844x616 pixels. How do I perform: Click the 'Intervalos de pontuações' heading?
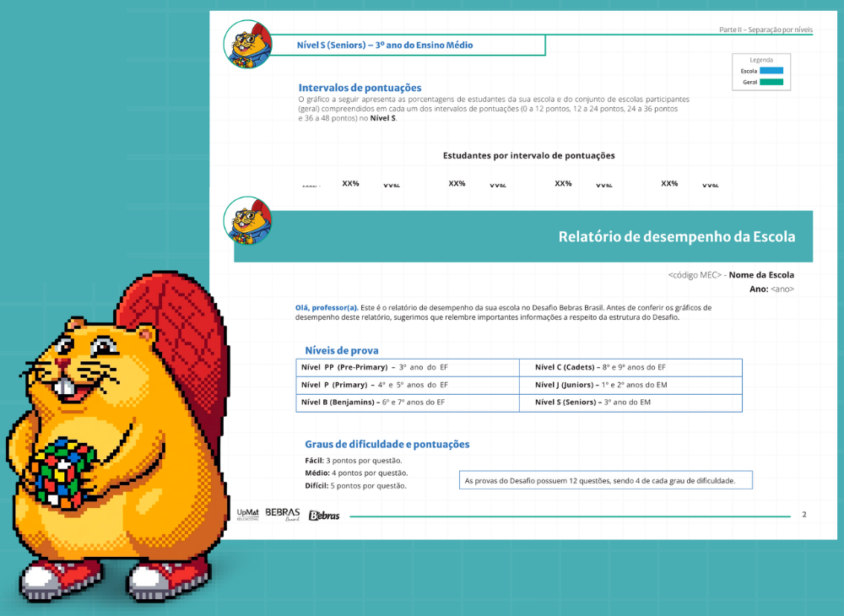tap(360, 88)
